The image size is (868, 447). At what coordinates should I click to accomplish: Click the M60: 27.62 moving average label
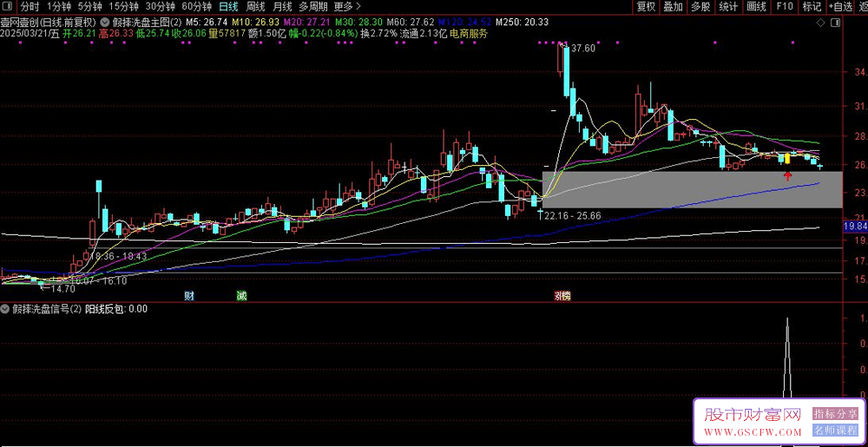[411, 23]
